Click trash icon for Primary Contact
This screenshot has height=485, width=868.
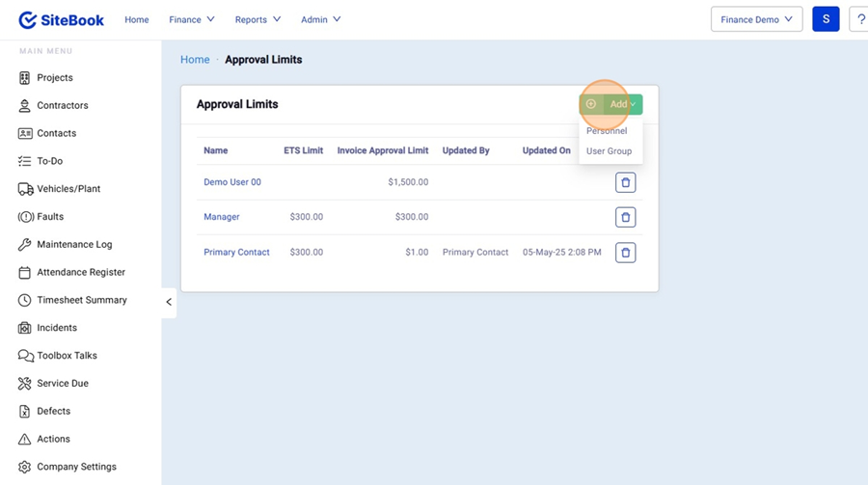click(x=625, y=253)
